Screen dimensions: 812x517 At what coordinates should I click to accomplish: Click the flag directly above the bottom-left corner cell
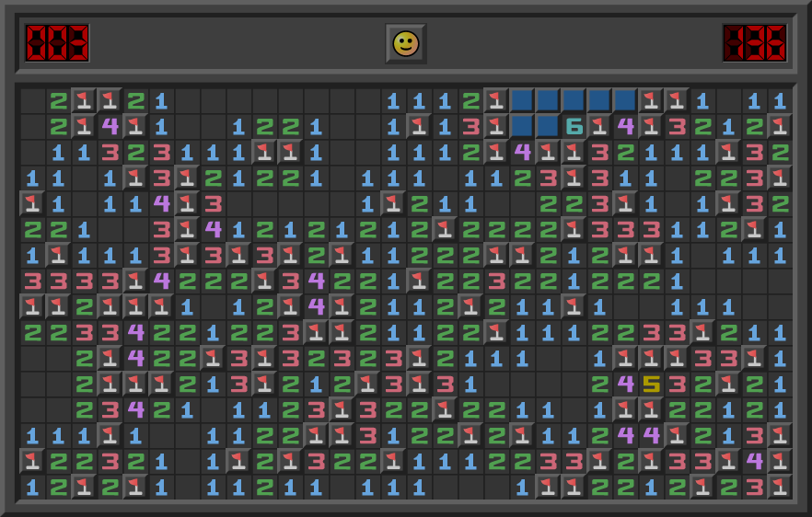pyautogui.click(x=32, y=461)
